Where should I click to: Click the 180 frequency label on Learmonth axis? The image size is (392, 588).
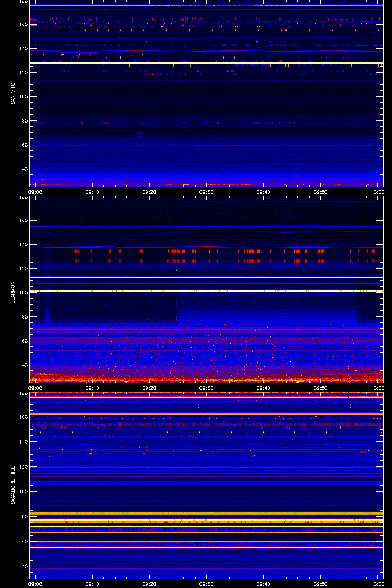click(23, 198)
